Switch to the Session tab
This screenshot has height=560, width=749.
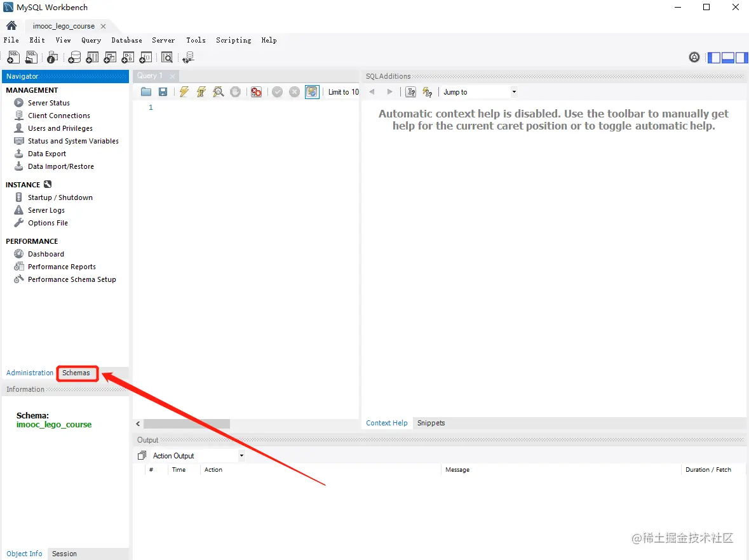(64, 554)
